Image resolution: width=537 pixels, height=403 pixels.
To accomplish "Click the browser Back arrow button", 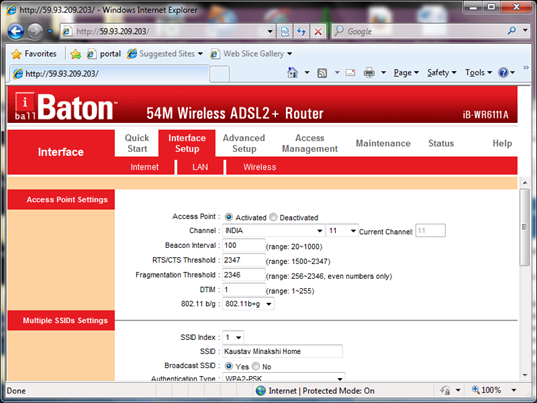I will [15, 32].
